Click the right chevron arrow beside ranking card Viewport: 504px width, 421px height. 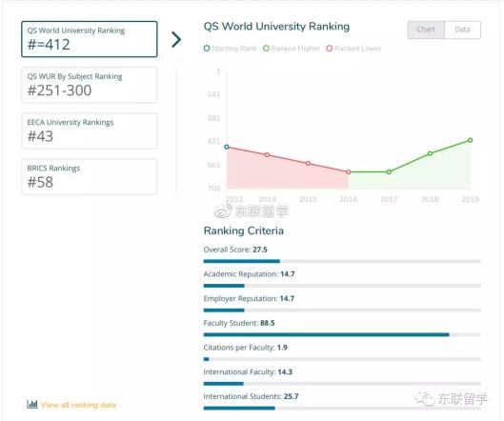[x=176, y=40]
